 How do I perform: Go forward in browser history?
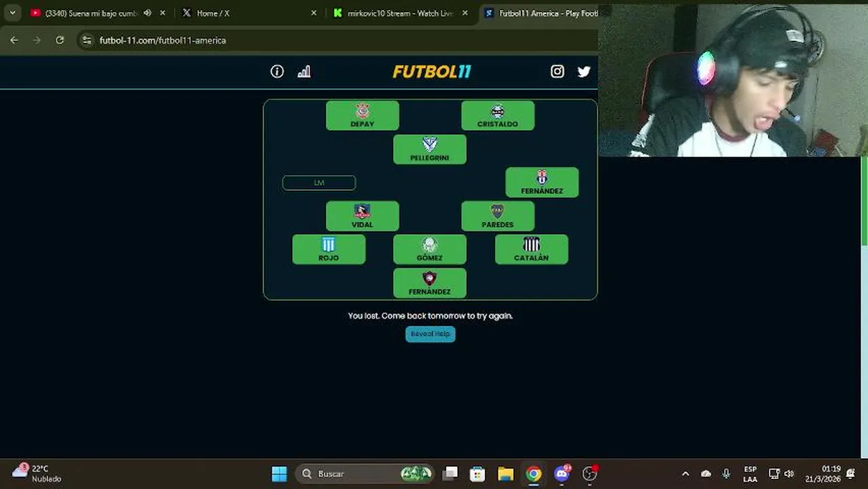point(37,40)
